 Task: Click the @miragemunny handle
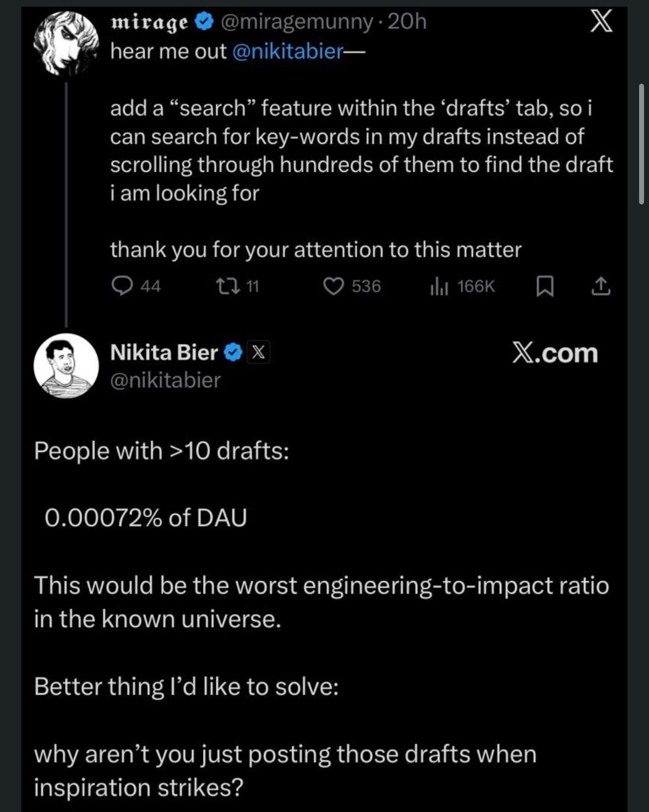[x=297, y=21]
